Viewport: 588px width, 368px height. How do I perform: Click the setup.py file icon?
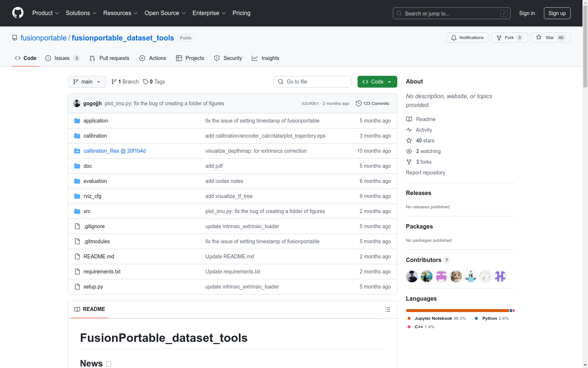(x=77, y=287)
